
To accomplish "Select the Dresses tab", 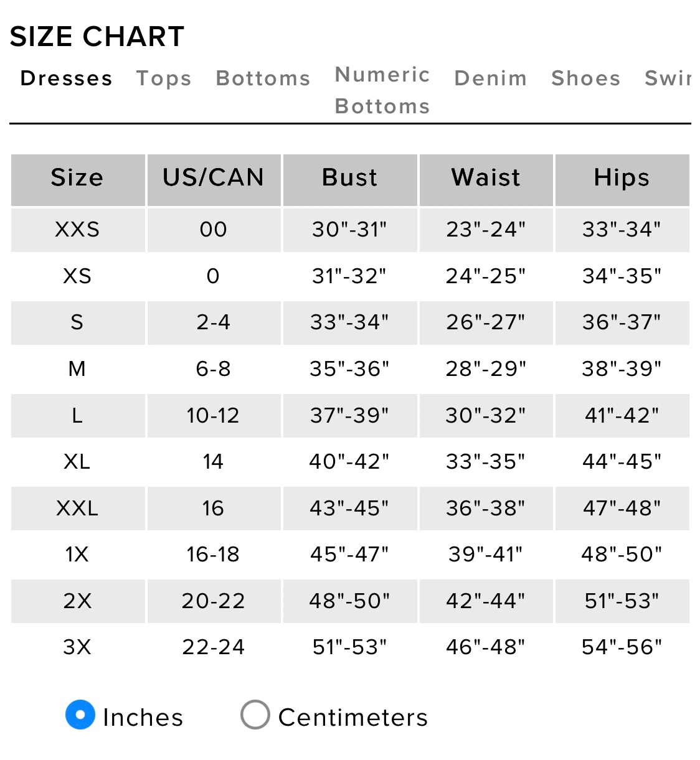I will pyautogui.click(x=67, y=78).
